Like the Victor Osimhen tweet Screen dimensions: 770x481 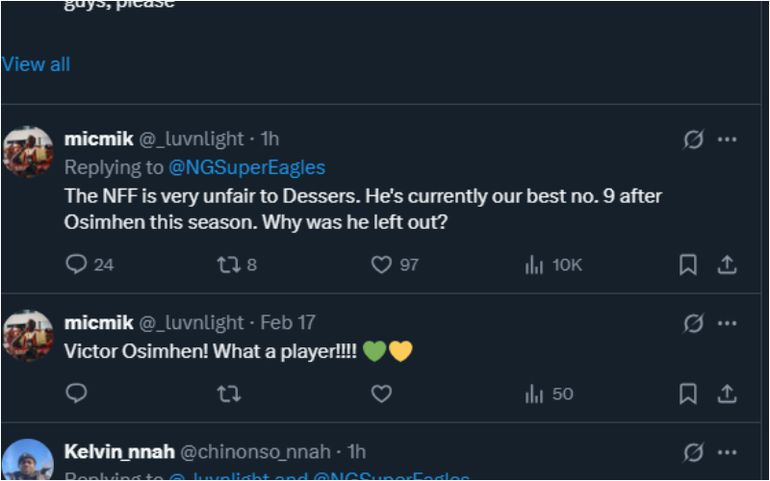click(x=381, y=394)
